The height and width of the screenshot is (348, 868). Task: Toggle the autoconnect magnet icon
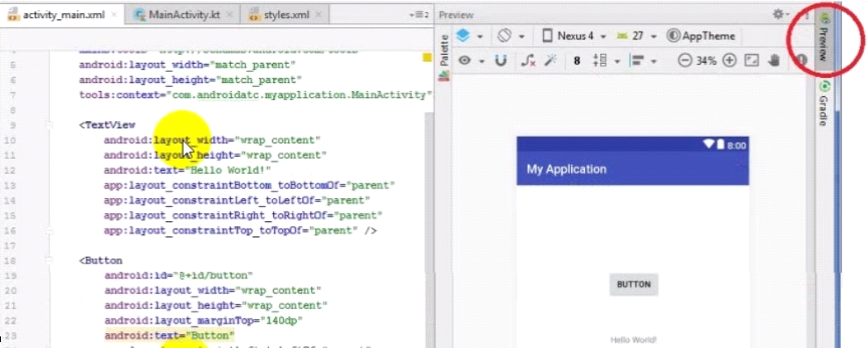click(x=501, y=60)
